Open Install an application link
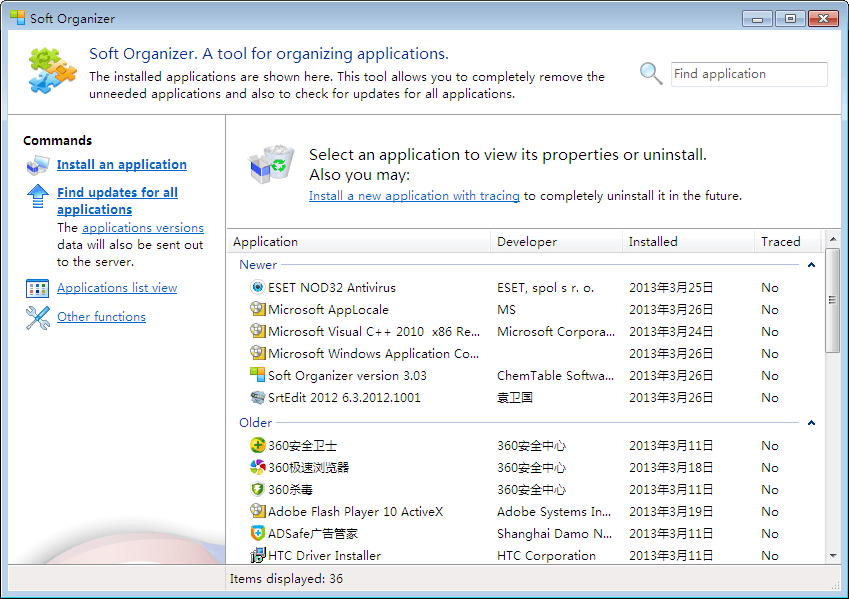The height and width of the screenshot is (599, 849). tap(122, 165)
